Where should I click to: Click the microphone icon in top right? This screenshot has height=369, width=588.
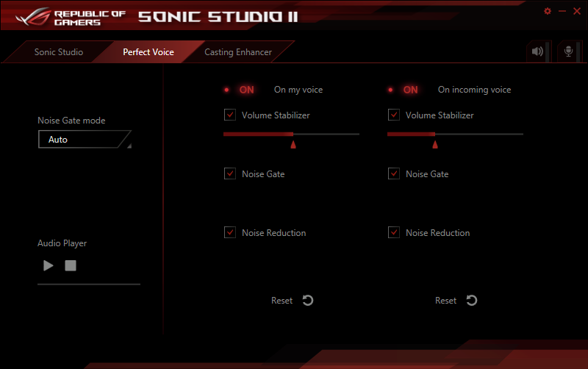coord(567,51)
